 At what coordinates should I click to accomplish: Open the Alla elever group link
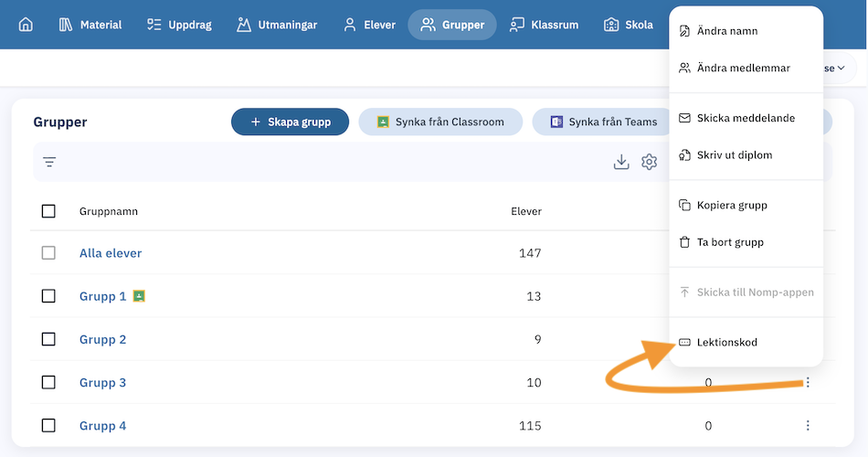pyautogui.click(x=111, y=253)
